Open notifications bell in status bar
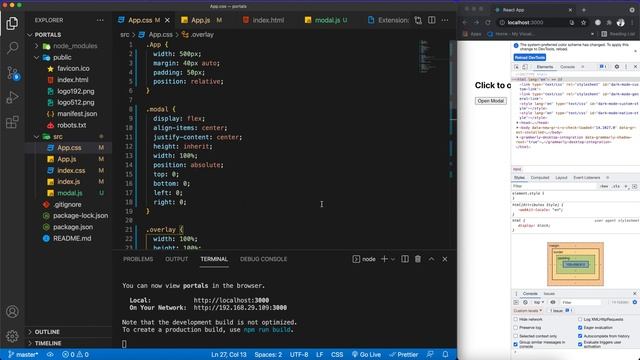Screen dimensions: 640x360 445,354
